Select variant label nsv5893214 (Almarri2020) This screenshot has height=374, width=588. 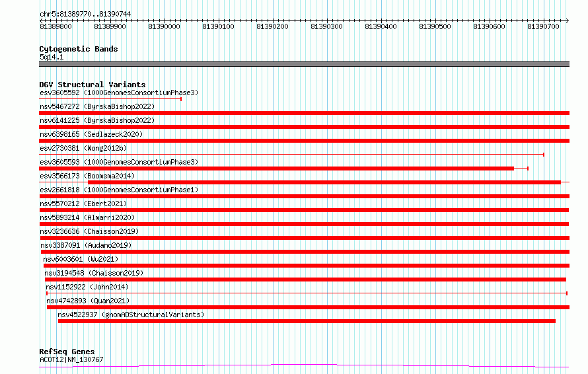87,217
